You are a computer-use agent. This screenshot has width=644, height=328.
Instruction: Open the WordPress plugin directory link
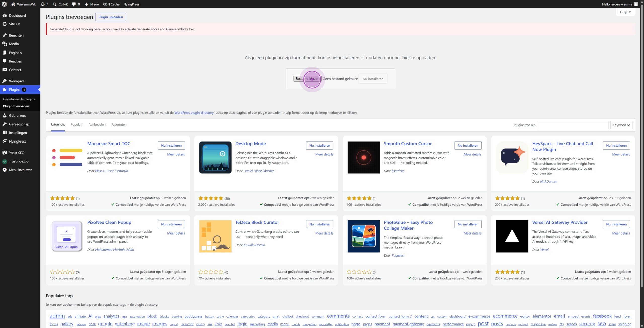(x=194, y=113)
